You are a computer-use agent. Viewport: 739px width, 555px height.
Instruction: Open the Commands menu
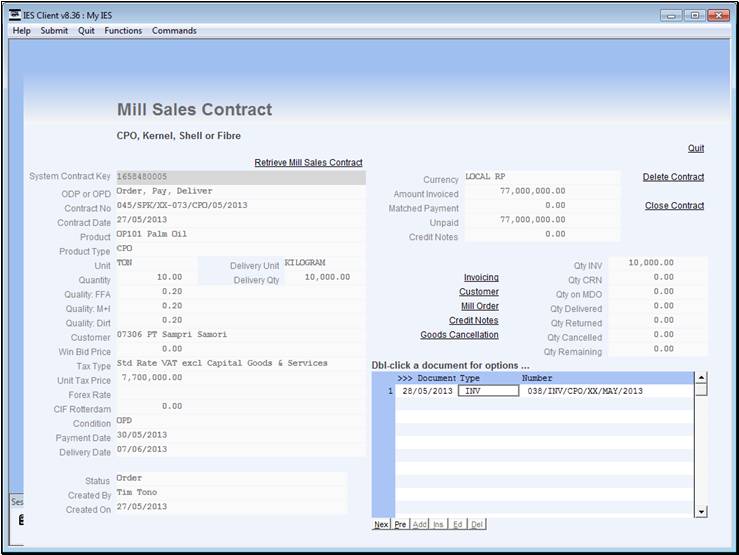pyautogui.click(x=174, y=31)
